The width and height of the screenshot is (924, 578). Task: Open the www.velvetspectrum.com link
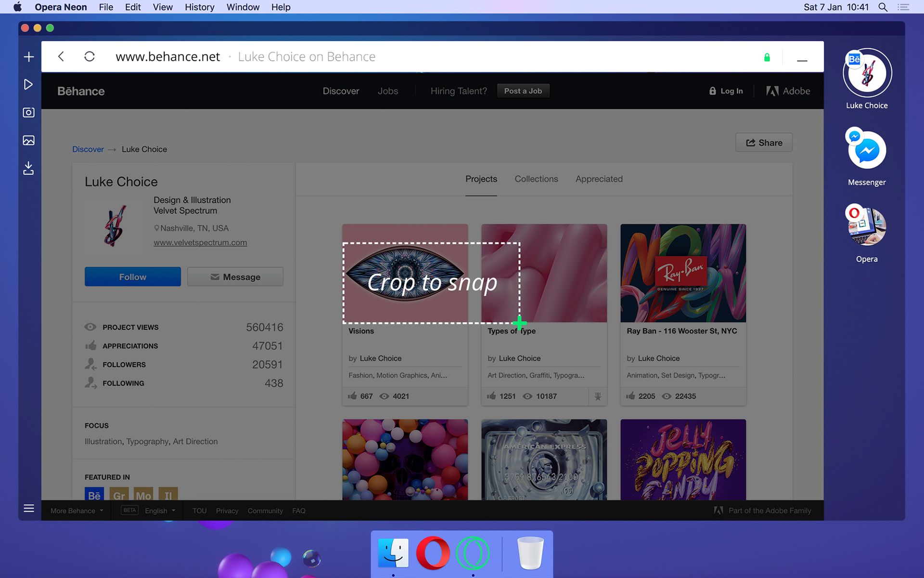200,243
